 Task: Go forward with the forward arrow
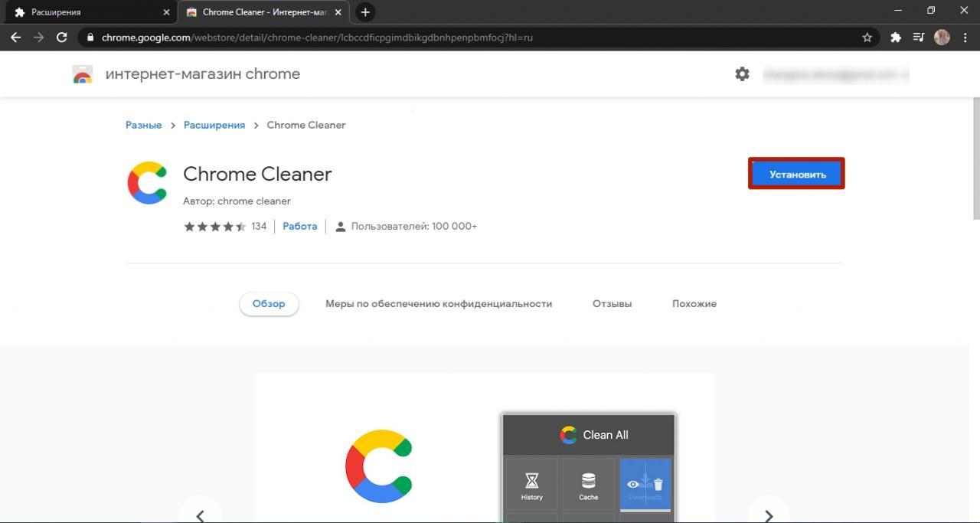point(38,37)
